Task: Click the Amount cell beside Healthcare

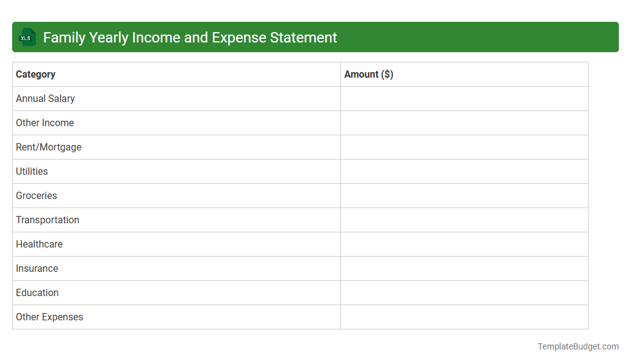Action: click(x=464, y=244)
